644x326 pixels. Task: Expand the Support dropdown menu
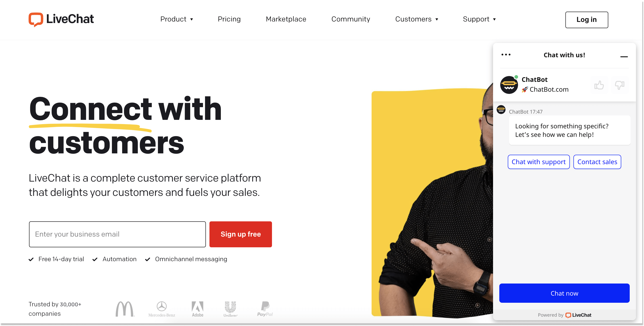(x=479, y=19)
